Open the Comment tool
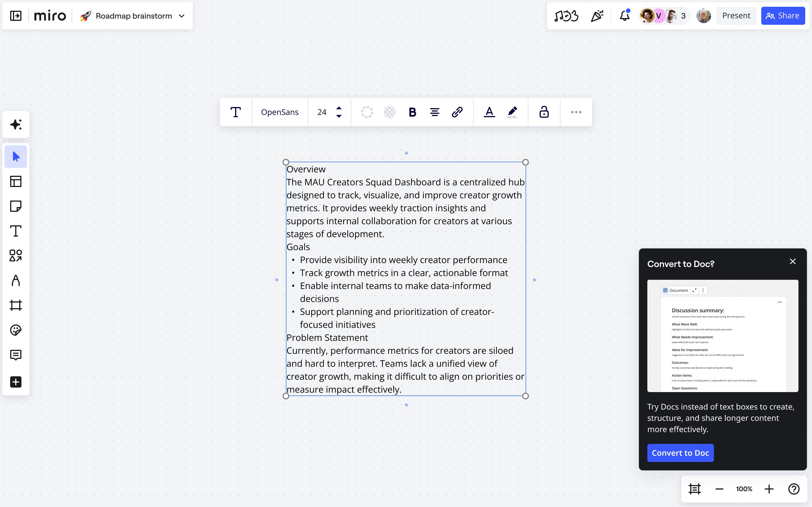 coord(16,355)
